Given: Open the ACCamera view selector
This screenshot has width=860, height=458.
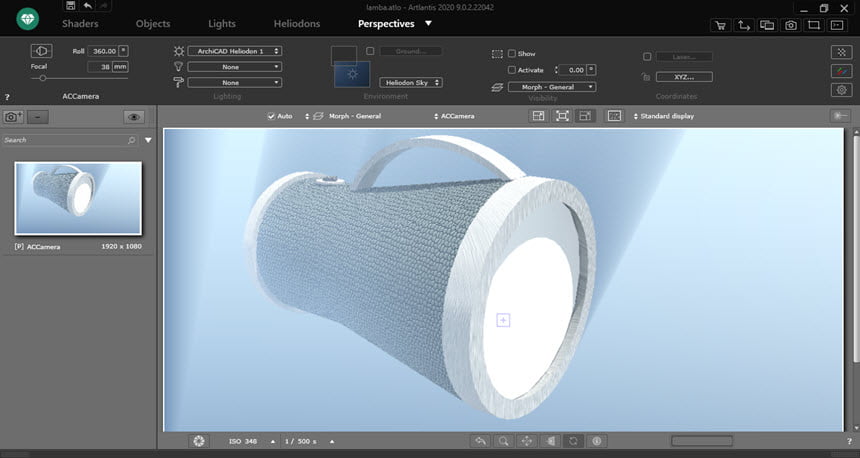Looking at the screenshot, I should pos(454,116).
